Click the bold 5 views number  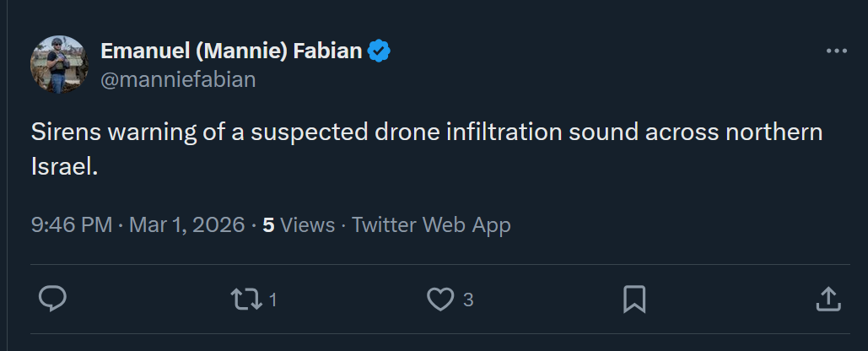click(x=268, y=225)
